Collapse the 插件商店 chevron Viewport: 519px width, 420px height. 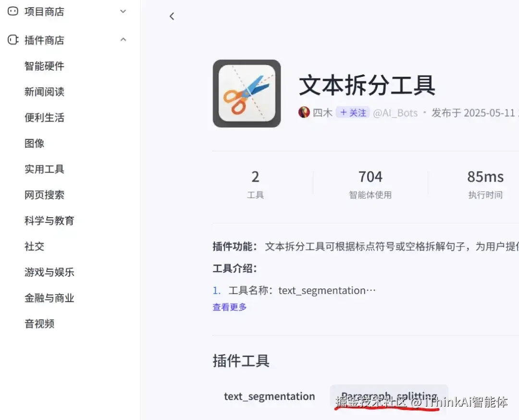[x=123, y=40]
